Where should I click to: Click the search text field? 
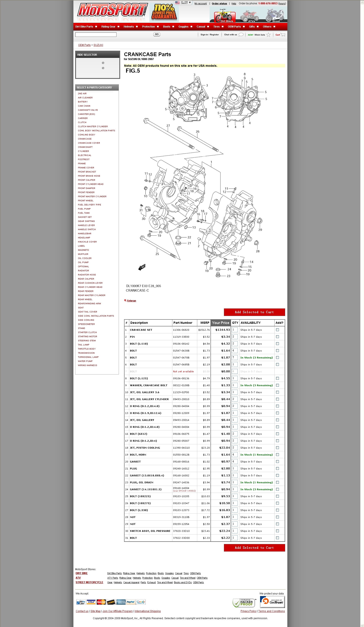tap(96, 35)
